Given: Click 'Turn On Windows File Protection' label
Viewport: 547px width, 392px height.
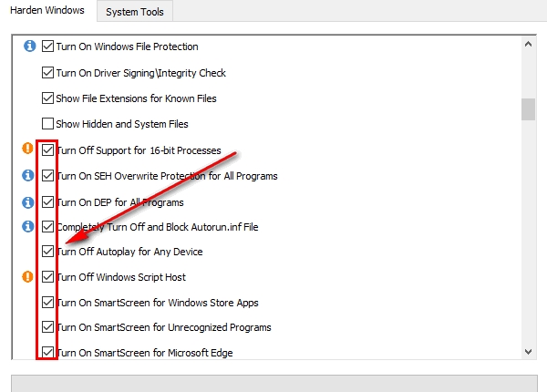Looking at the screenshot, I should pos(127,46).
